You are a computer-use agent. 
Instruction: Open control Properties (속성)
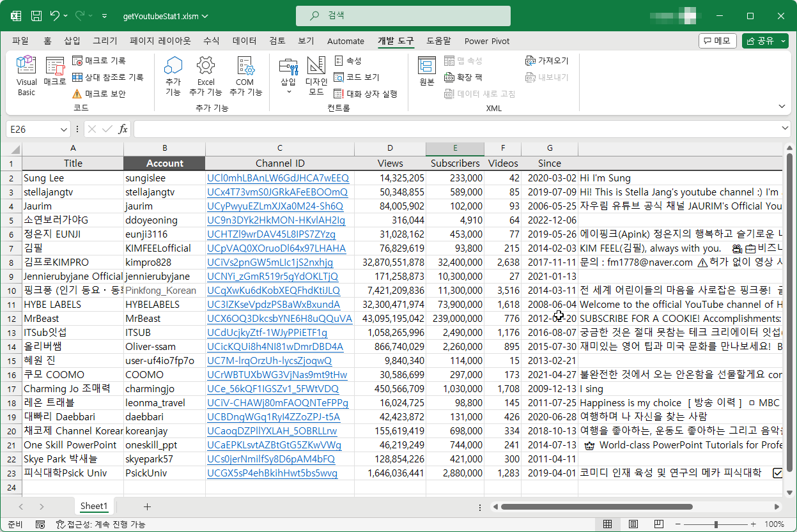348,61
